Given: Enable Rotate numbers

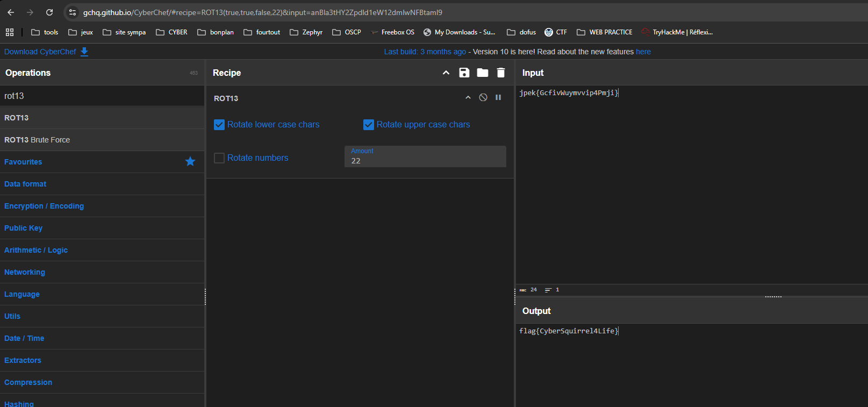Looking at the screenshot, I should coord(219,158).
